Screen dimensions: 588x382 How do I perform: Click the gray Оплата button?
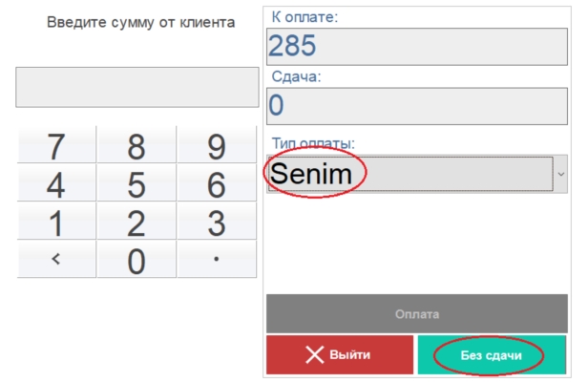416,313
